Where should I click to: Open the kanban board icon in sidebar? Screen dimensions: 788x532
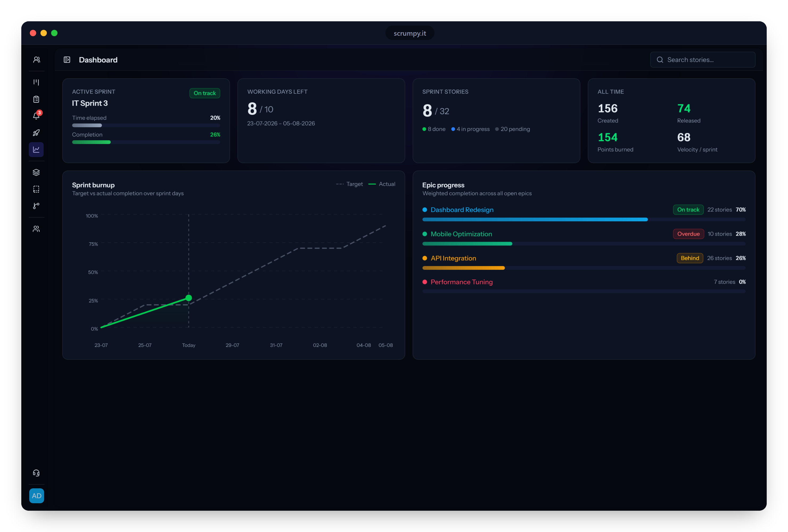tap(36, 82)
